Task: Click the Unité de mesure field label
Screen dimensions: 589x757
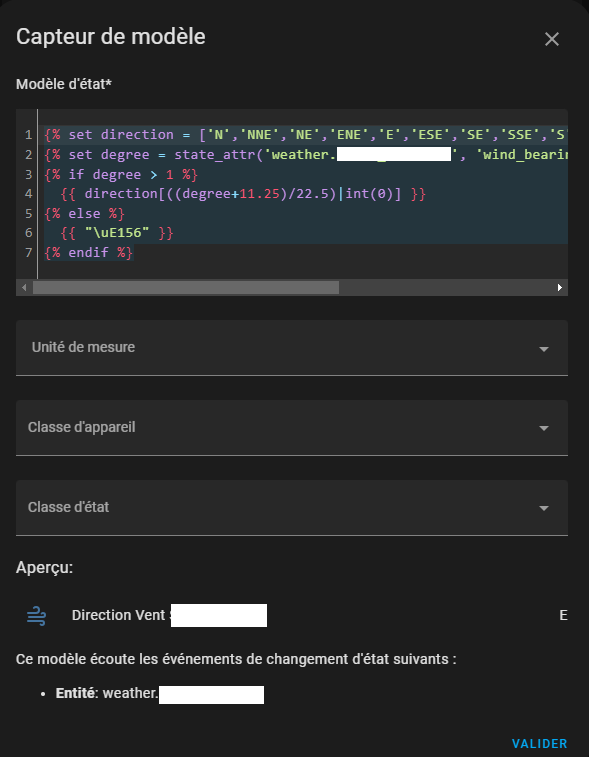Action: pos(83,347)
